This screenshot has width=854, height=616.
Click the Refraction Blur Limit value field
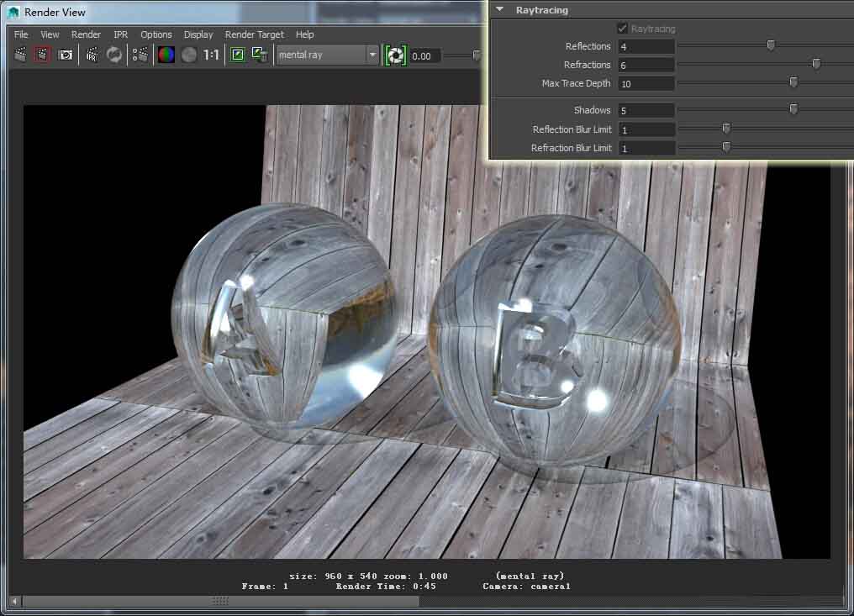pos(646,148)
